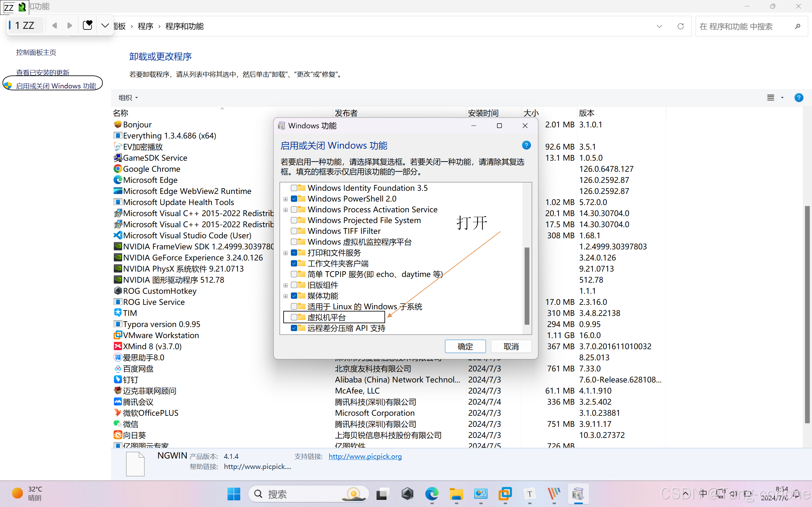Check 适用于 Linux 的 Windows 子系统
The image size is (812, 507).
pyautogui.click(x=294, y=306)
